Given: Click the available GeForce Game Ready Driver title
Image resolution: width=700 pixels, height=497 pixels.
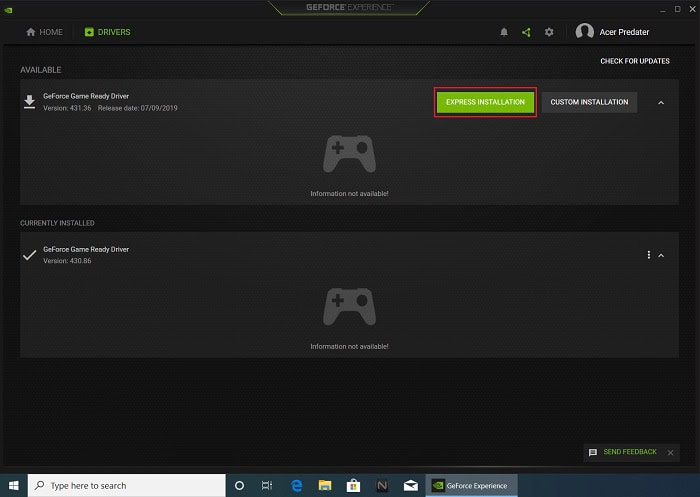Looking at the screenshot, I should pyautogui.click(x=86, y=96).
